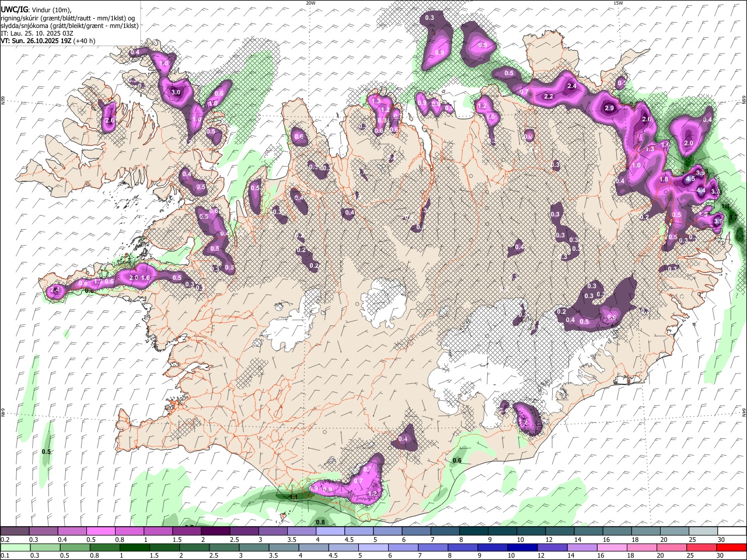The image size is (747, 560).
Task: Pick the deep blue rain swatch from 10 to 12
Action: [x=522, y=547]
